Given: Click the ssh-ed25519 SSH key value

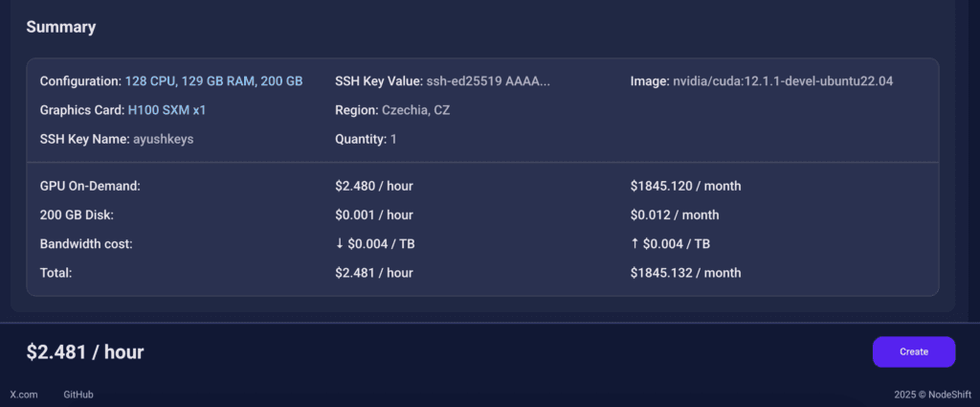Looking at the screenshot, I should (488, 81).
